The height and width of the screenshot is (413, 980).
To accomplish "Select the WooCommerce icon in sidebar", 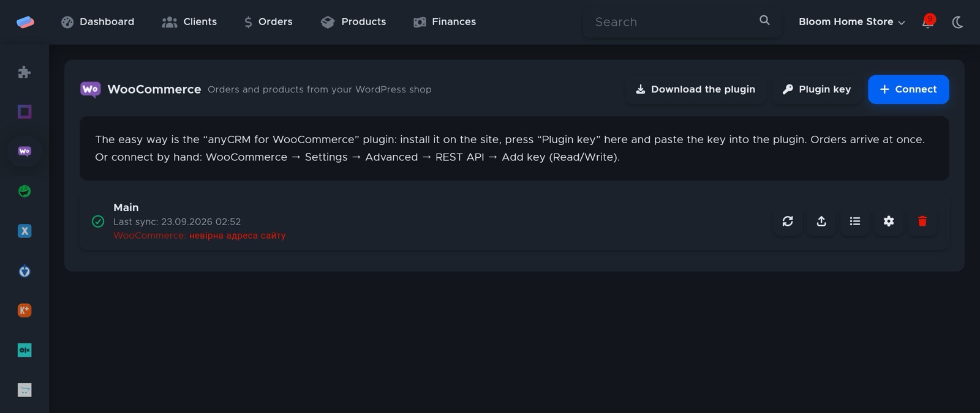I will coord(24,151).
